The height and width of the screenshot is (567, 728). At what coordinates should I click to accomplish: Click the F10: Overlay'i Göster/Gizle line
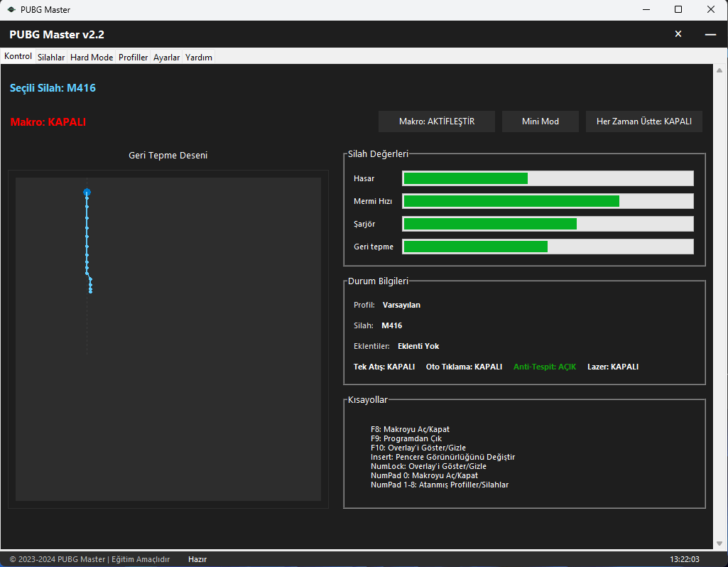point(418,448)
